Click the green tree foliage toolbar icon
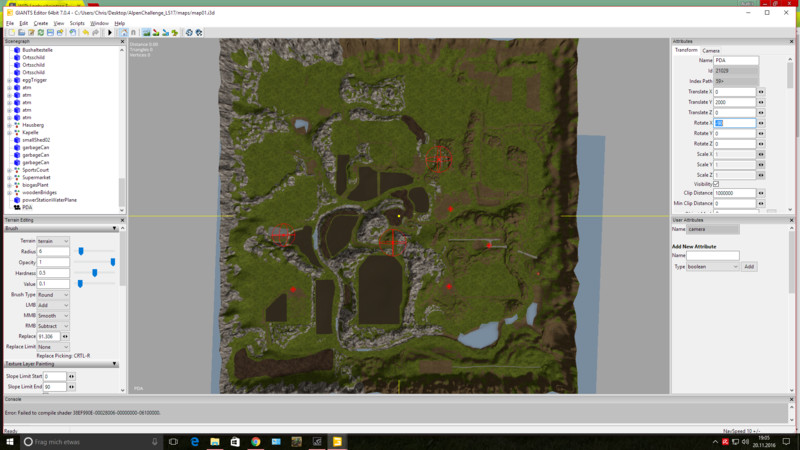The image size is (800, 450). tap(175, 33)
